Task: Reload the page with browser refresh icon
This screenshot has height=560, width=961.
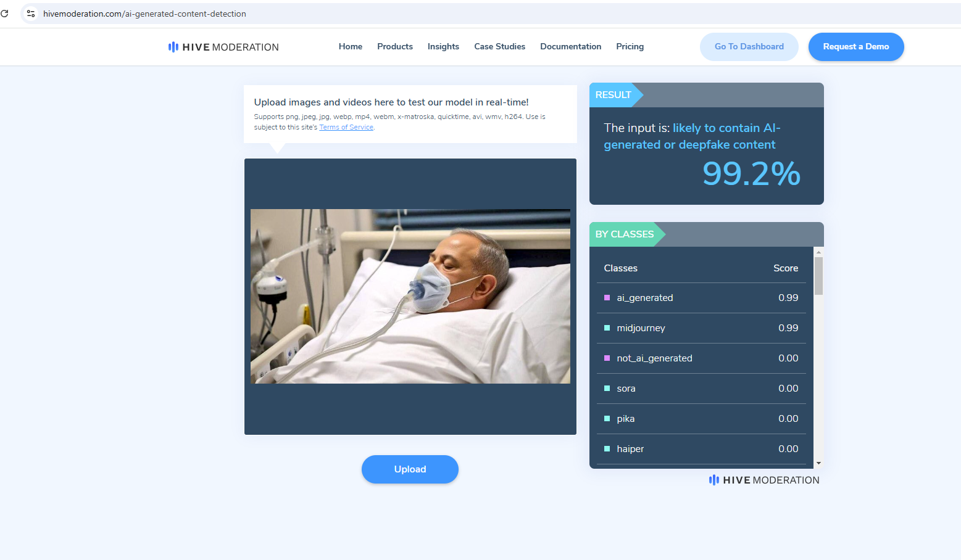Action: coord(5,14)
